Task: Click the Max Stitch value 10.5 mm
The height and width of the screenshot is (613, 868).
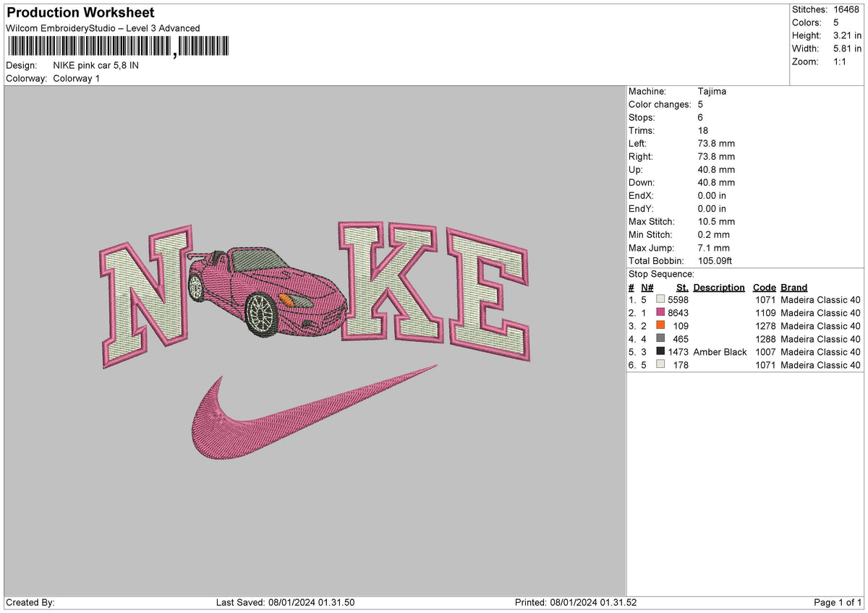Action: [716, 221]
